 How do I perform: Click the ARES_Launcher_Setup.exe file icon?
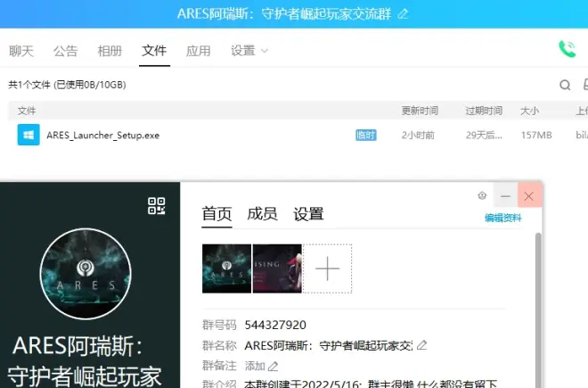(x=29, y=135)
